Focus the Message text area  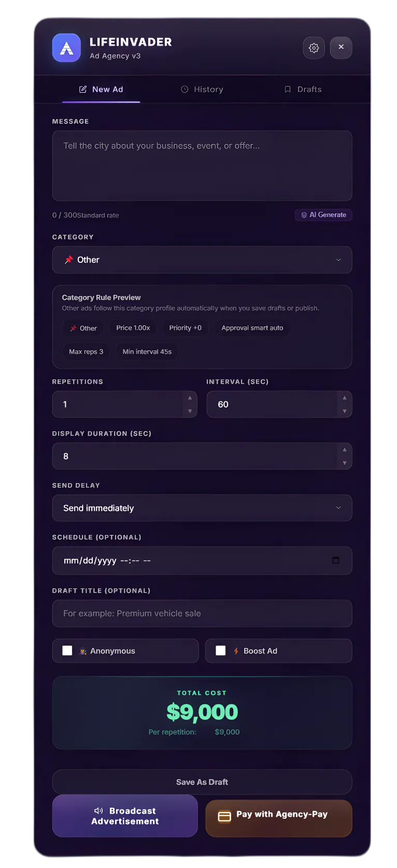tap(202, 166)
